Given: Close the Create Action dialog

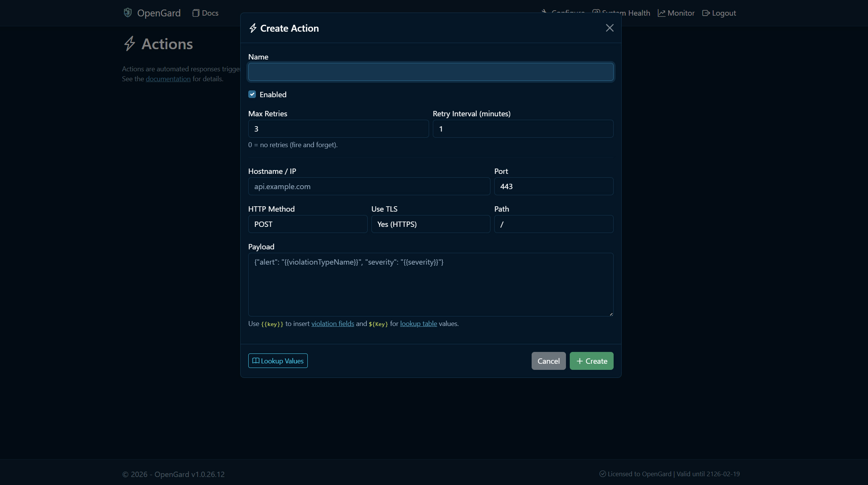Looking at the screenshot, I should click(x=609, y=28).
